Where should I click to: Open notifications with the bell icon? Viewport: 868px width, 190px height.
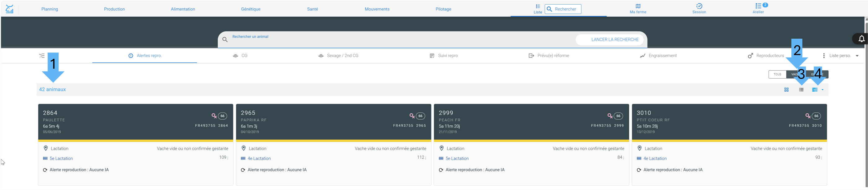point(861,39)
